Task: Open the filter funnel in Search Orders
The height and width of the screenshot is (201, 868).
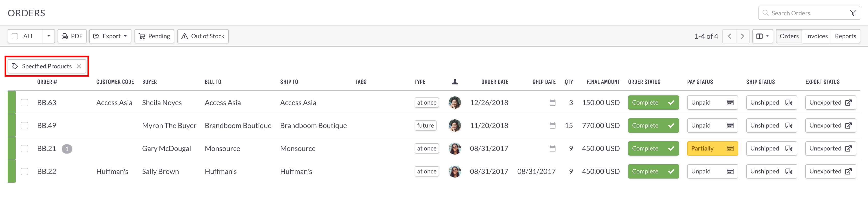Action: tap(853, 13)
